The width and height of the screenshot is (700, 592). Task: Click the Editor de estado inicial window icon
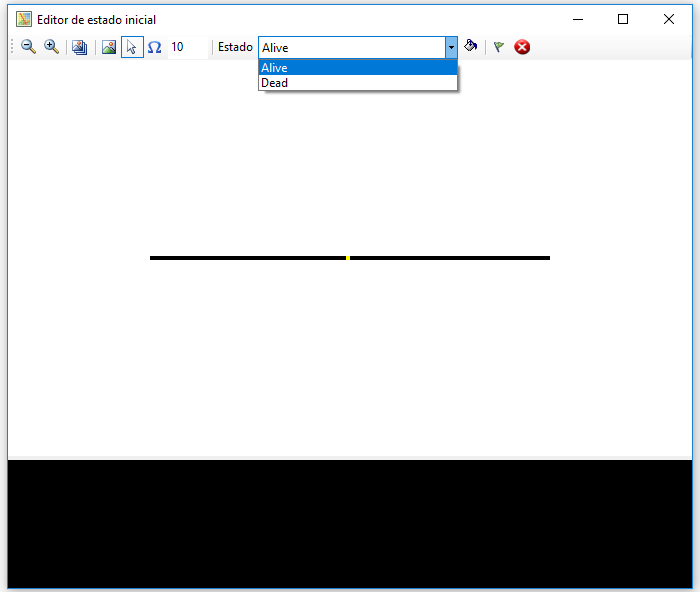coord(24,19)
